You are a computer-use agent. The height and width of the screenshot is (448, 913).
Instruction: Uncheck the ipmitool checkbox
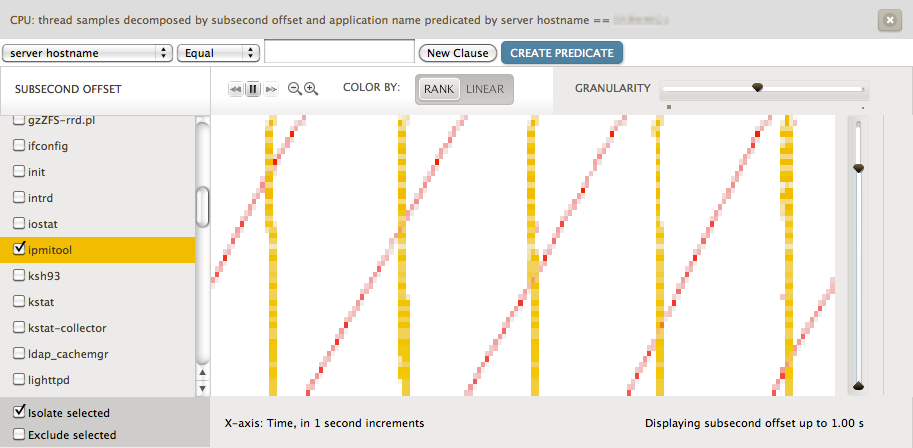point(19,249)
